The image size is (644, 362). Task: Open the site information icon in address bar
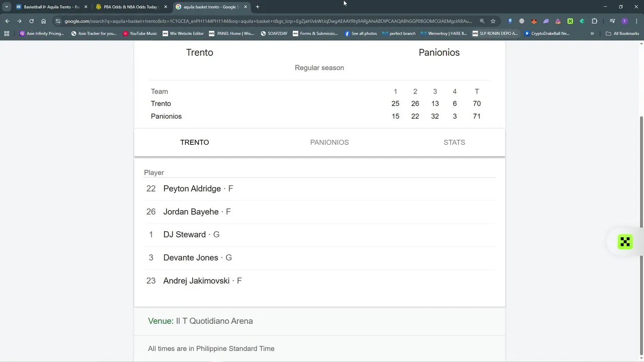(58, 21)
